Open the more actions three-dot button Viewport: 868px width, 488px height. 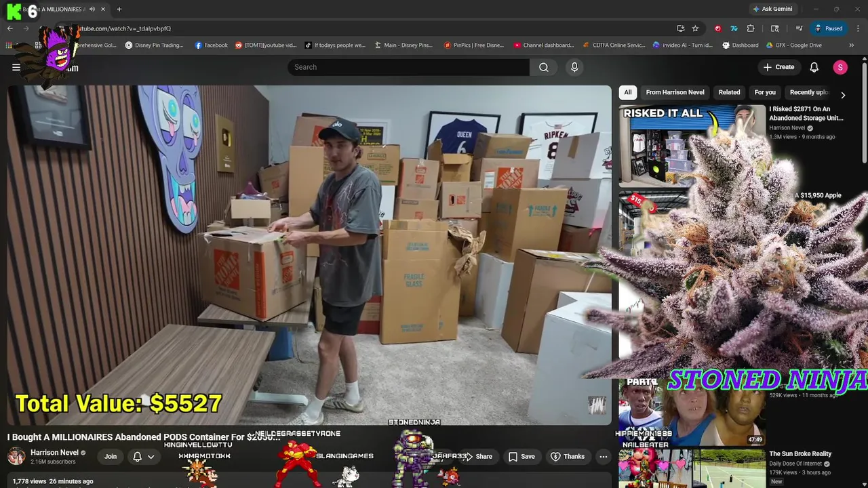pyautogui.click(x=603, y=457)
